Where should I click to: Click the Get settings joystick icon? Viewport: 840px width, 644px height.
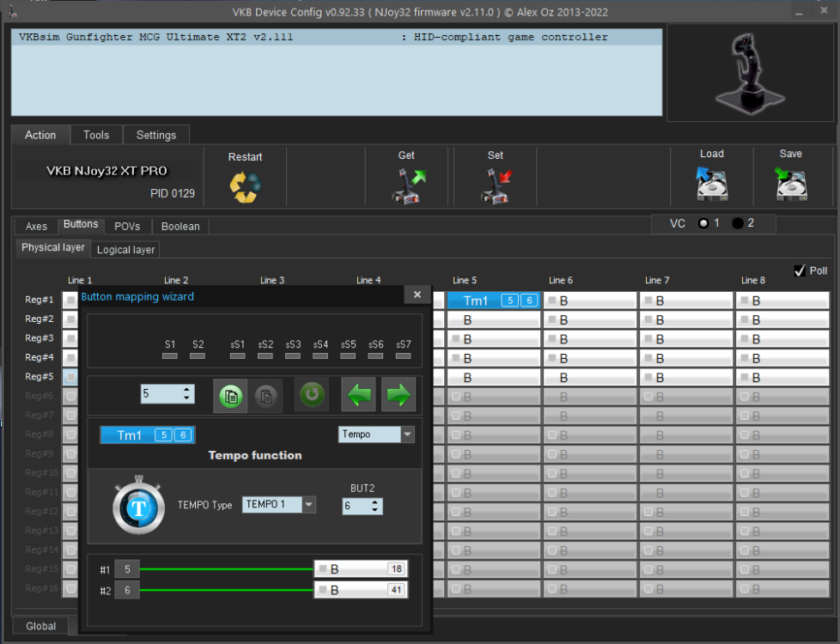click(x=408, y=185)
